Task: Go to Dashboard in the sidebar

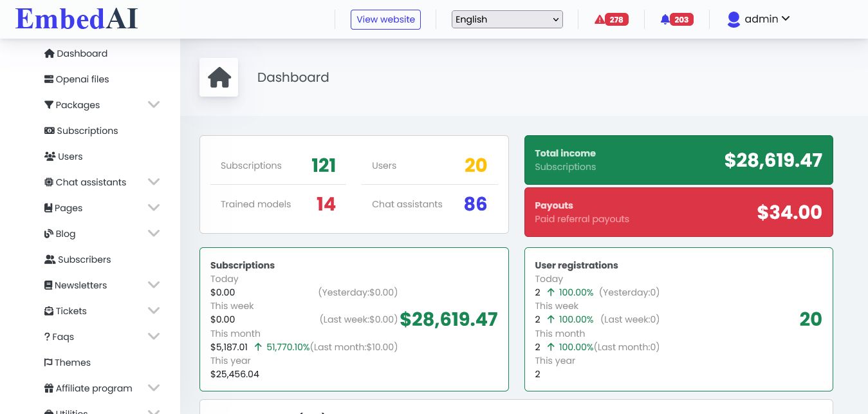Action: [81, 53]
